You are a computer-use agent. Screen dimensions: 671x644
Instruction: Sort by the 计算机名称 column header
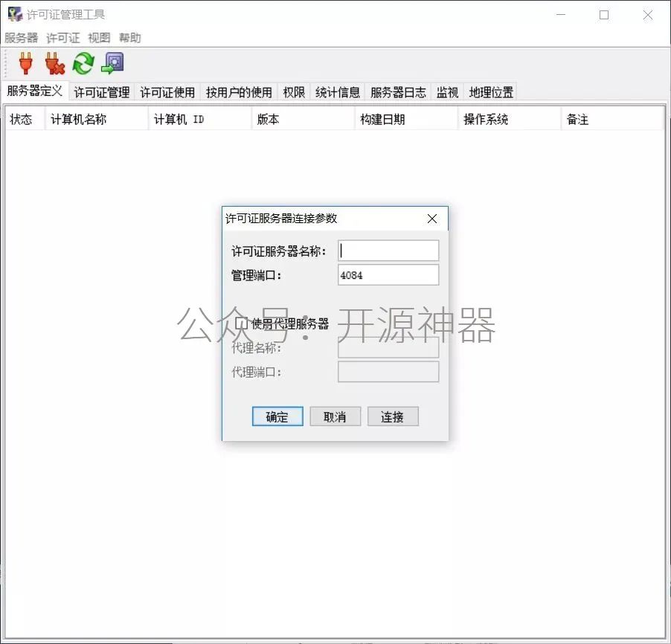[x=97, y=119]
